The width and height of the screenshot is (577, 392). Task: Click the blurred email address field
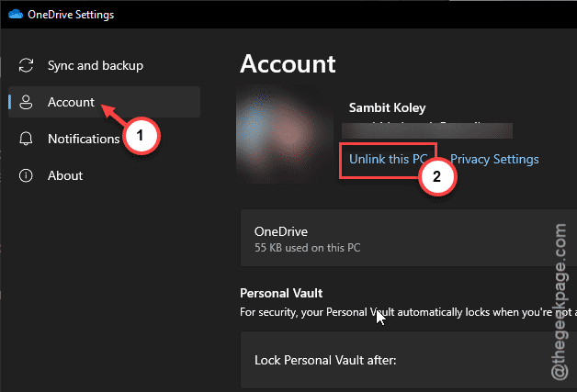coord(427,130)
